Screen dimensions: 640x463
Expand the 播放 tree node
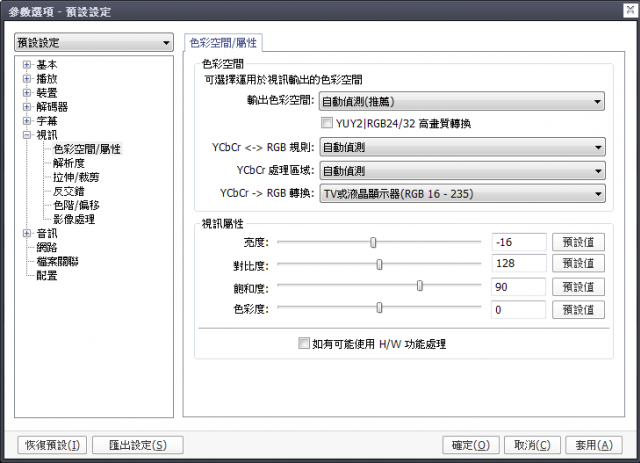27,78
